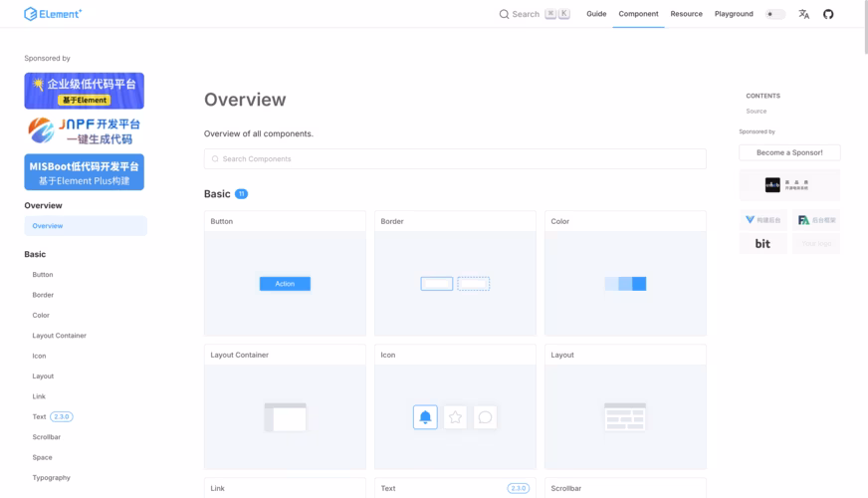Open the bit sponsor logo
The image size is (868, 498).
pyautogui.click(x=763, y=243)
